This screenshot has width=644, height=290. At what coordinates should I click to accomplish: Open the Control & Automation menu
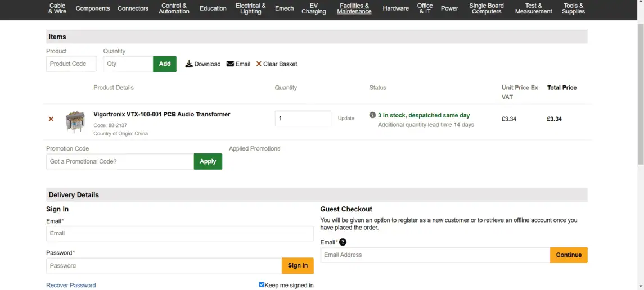point(174,8)
